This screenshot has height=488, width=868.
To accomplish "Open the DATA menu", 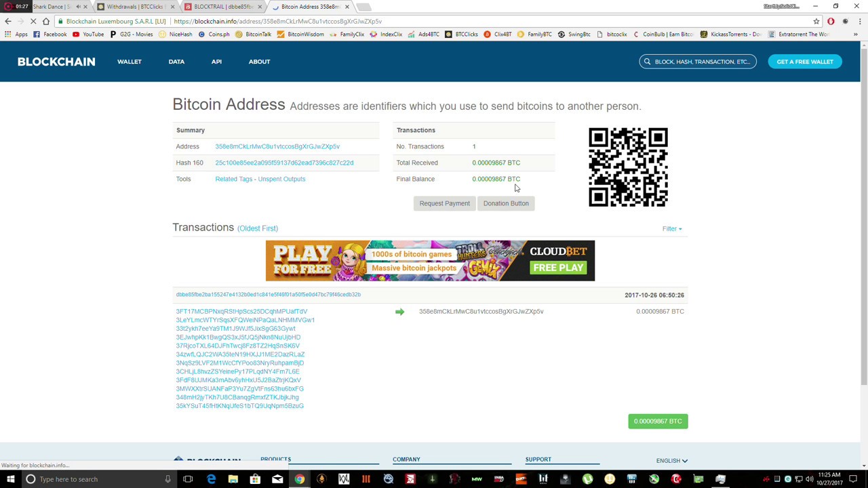I will 176,62.
